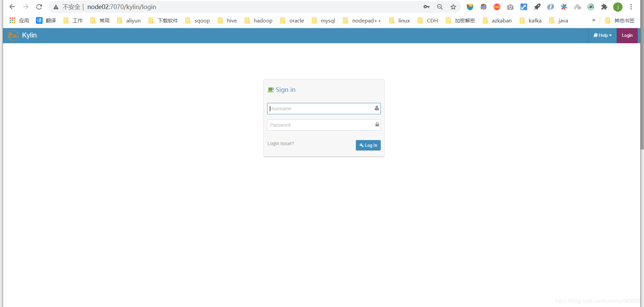Open the rocket extension icon
Screen dimensions: 644x307
point(537,7)
